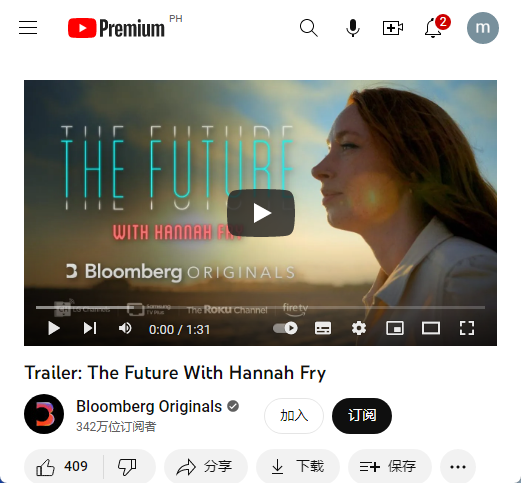Open the notifications bell

click(x=433, y=28)
